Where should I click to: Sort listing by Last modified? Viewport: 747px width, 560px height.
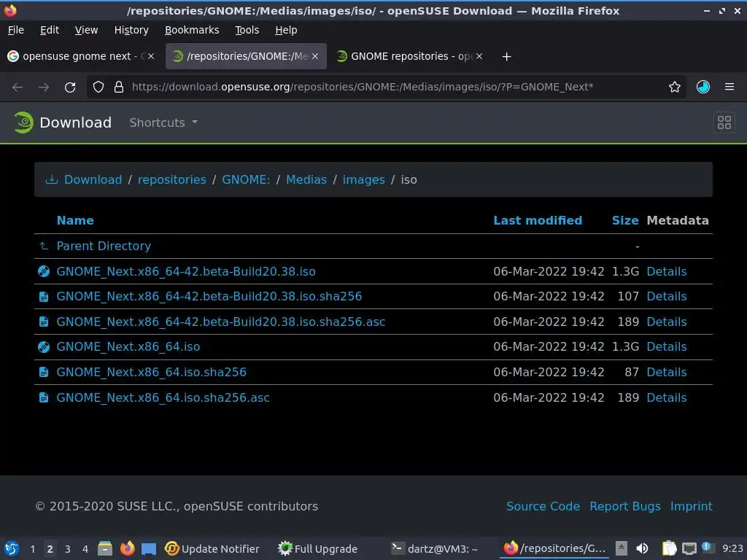pos(538,220)
